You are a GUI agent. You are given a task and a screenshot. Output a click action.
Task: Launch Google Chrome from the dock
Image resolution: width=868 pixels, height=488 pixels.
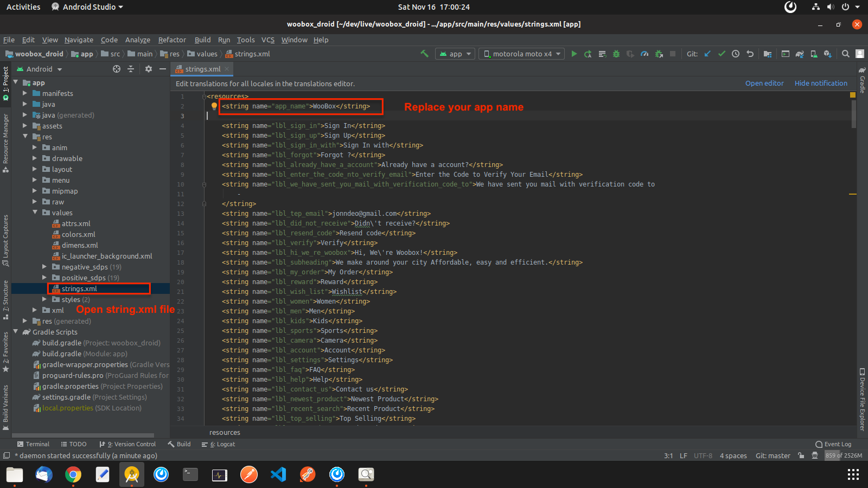[x=73, y=474]
